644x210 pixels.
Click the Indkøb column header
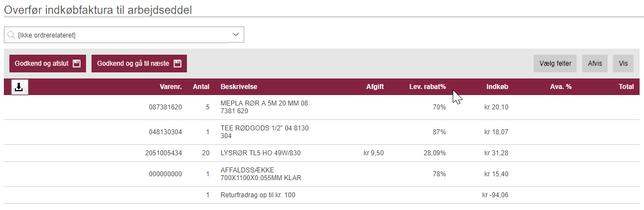(x=497, y=87)
